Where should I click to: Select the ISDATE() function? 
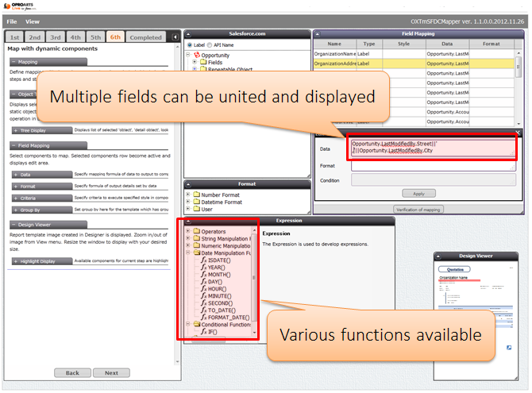click(x=215, y=260)
